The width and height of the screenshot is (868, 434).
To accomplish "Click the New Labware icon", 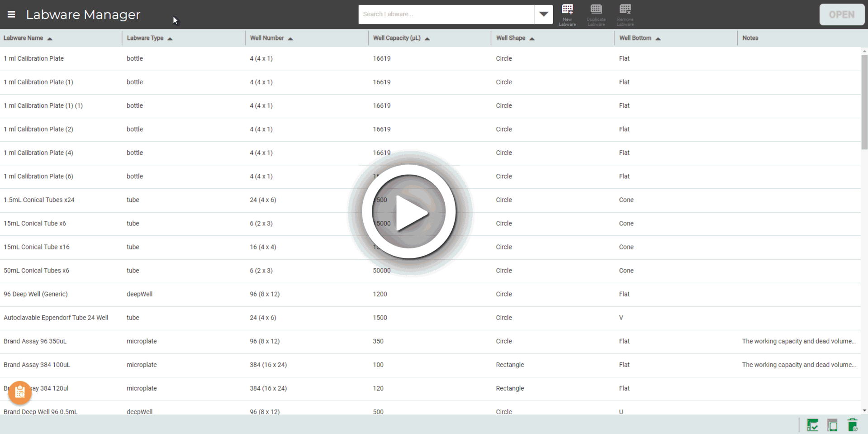I will (x=567, y=14).
